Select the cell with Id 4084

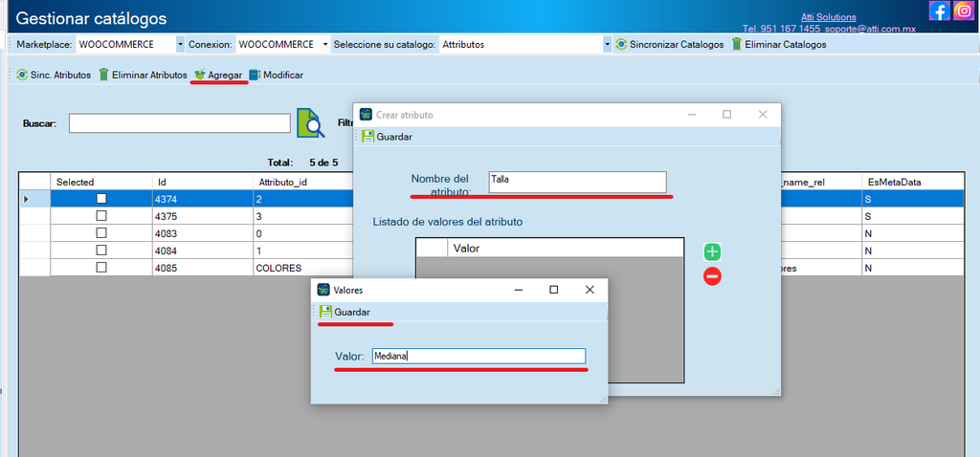click(202, 250)
